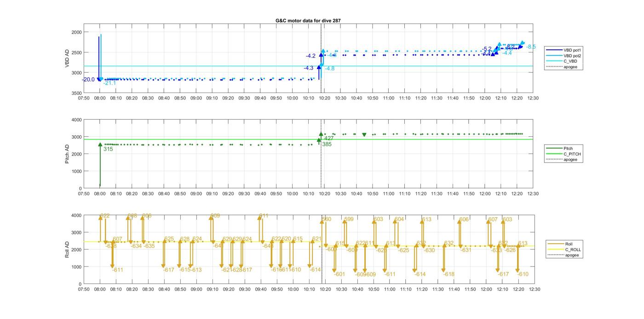Click the "-631" roll data label
Image resolution: width=644 pixels, height=319 pixels.
pos(466,250)
